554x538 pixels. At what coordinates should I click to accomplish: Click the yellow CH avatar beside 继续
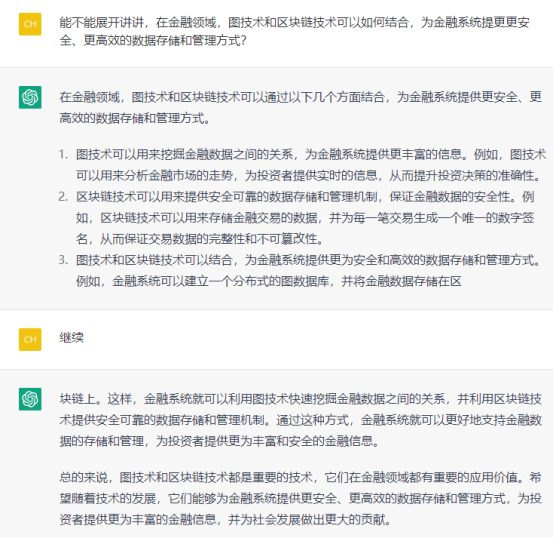pos(30,339)
